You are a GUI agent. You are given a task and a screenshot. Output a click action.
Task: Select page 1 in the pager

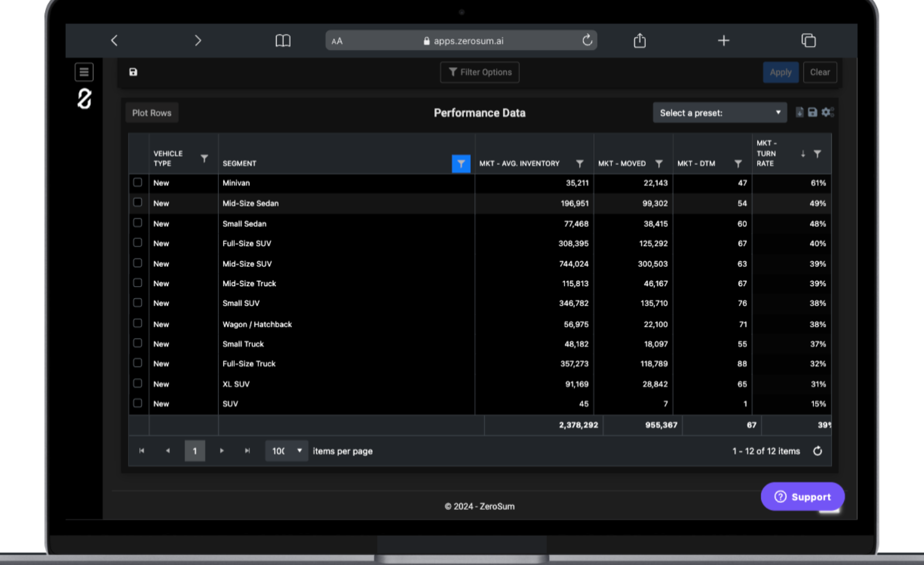195,450
